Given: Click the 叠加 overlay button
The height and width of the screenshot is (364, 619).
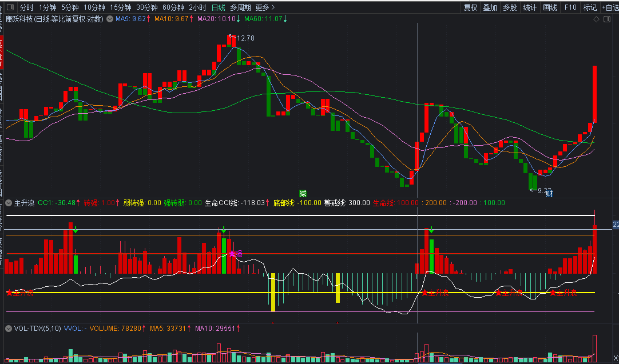Looking at the screenshot, I should point(490,7).
